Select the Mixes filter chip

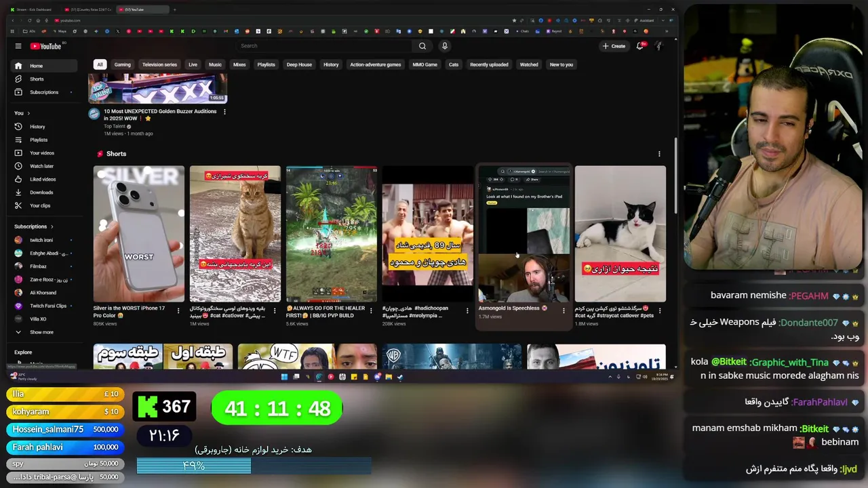tap(239, 64)
